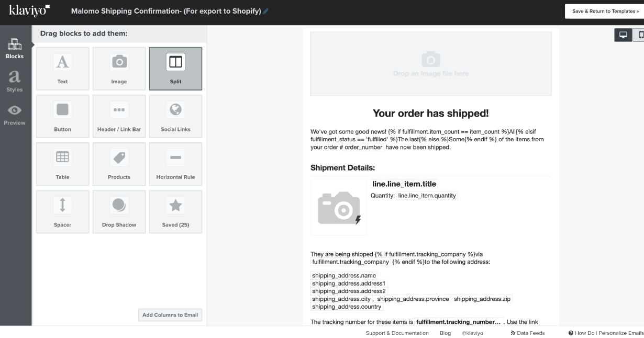The width and height of the screenshot is (644, 338).
Task: Open the Preview tab
Action: 15,115
